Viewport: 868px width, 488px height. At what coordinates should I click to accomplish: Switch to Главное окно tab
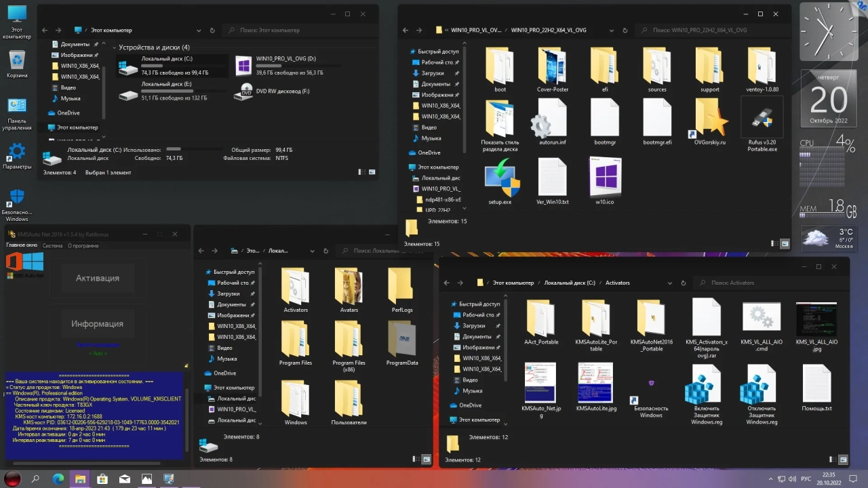(22, 245)
